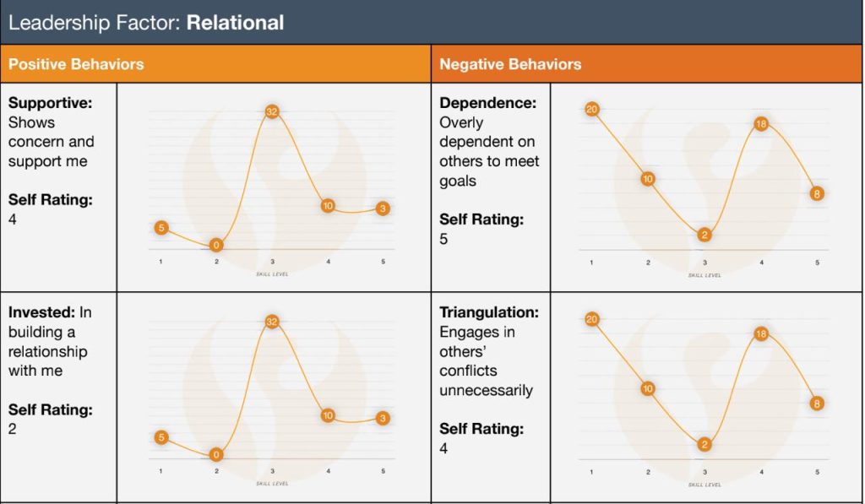Click the 32 peak in Invested chart
The width and height of the screenshot is (865, 504).
272,322
